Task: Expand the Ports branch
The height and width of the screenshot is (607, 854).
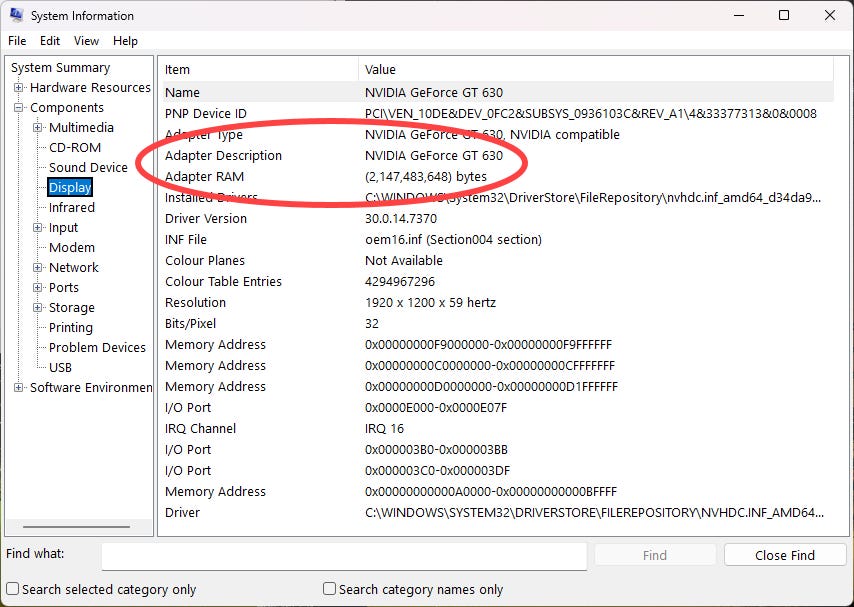Action: click(38, 288)
